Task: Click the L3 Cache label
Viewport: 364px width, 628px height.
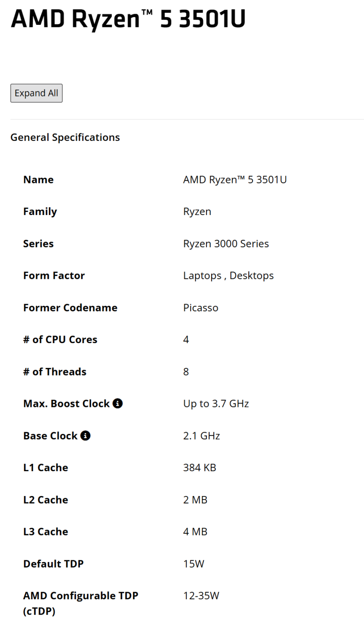Action: tap(46, 532)
